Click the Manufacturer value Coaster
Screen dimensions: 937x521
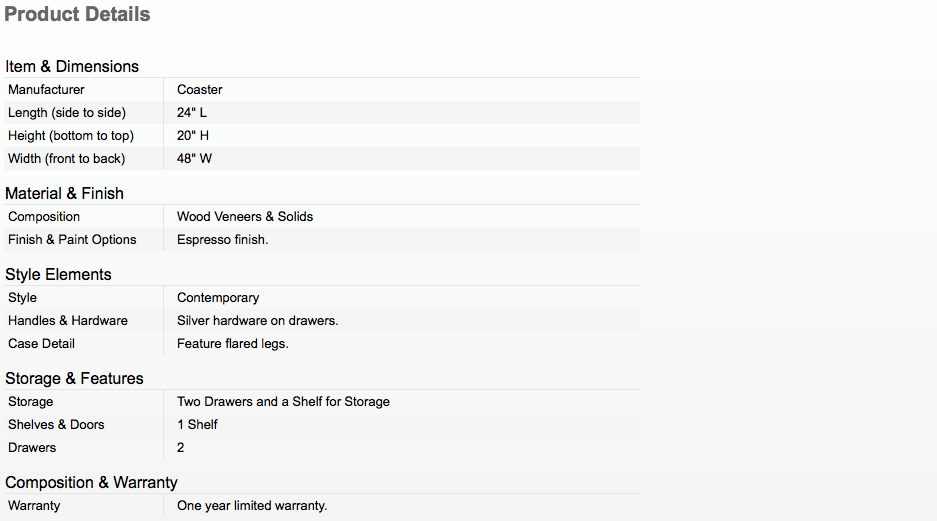click(x=200, y=90)
